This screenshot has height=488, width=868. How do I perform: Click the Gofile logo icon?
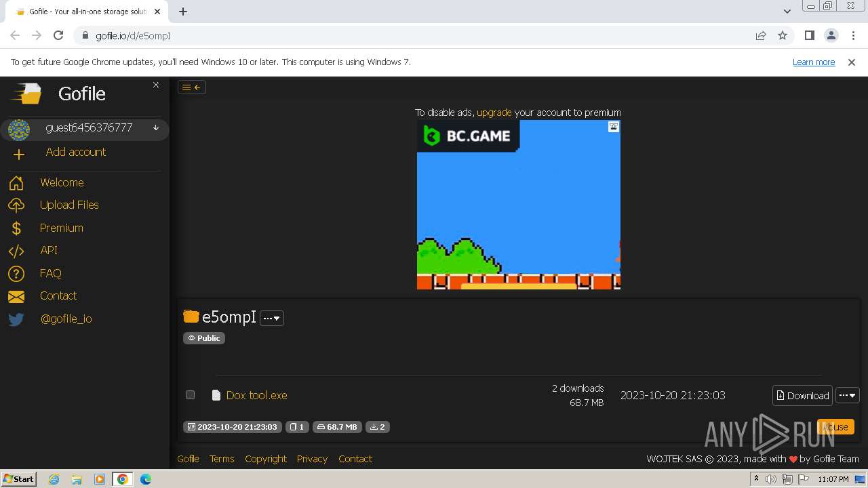point(27,94)
